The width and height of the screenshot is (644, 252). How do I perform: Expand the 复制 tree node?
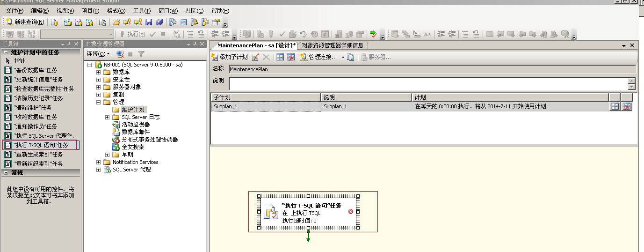pos(99,94)
